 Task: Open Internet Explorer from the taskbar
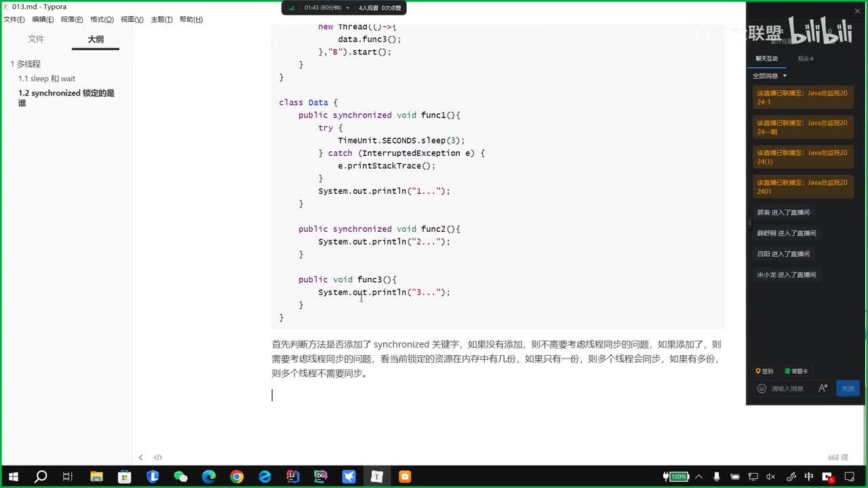(265, 476)
